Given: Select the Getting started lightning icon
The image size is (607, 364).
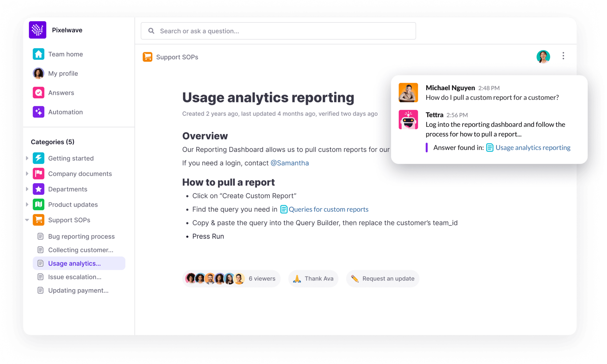Looking at the screenshot, I should 38,158.
